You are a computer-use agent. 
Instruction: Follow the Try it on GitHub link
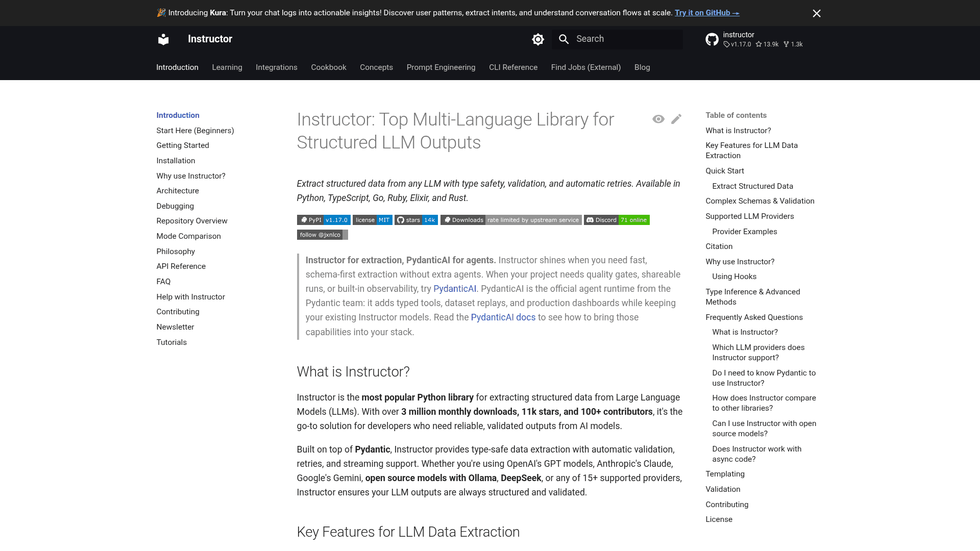point(707,13)
